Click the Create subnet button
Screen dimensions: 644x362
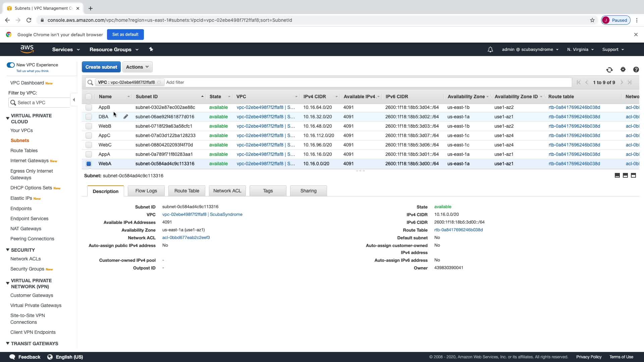click(x=101, y=67)
